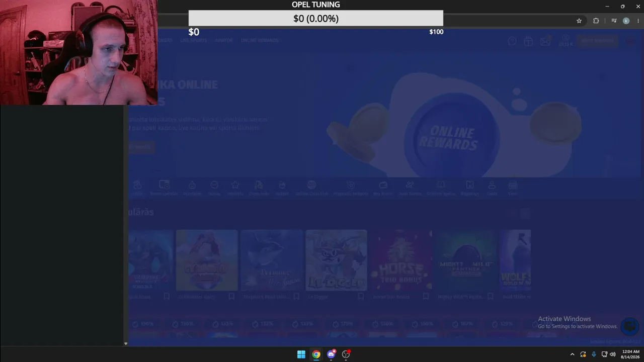
Task: Click the microphone icon in system tray
Action: (x=594, y=354)
